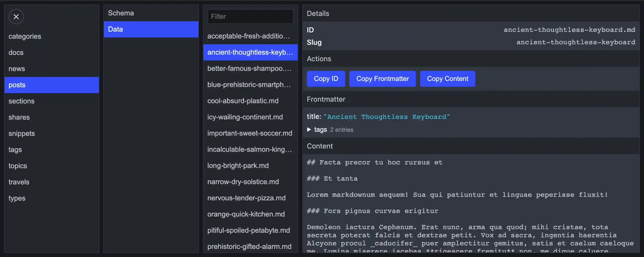Open icy-wailing-continent.md entry

250,117
